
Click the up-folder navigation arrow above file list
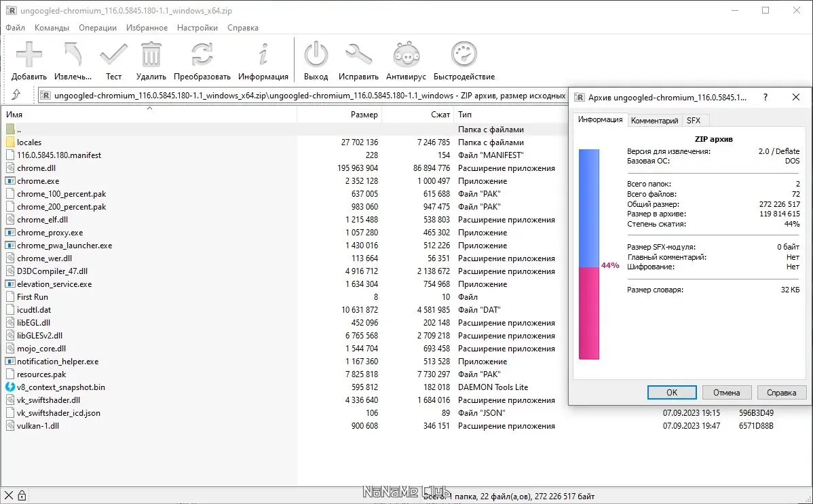[15, 95]
